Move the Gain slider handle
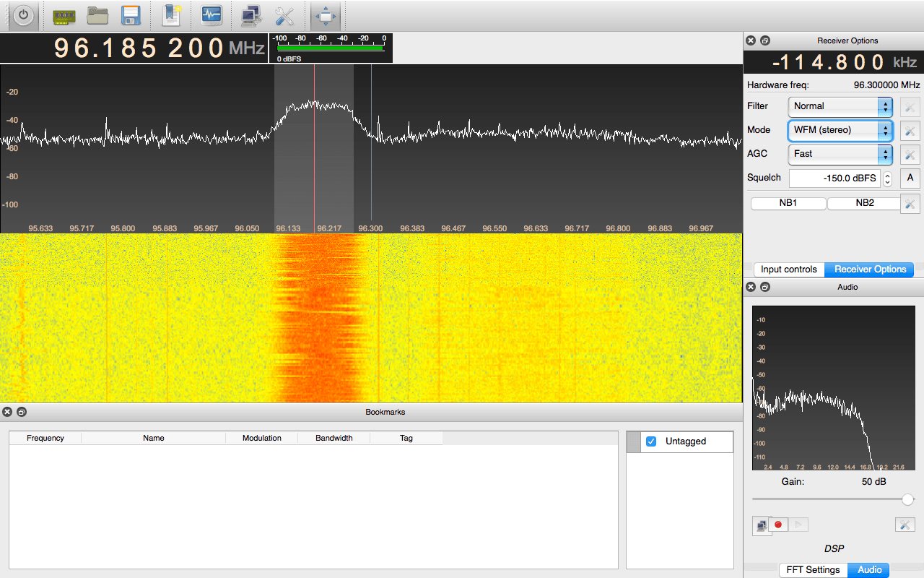Viewport: 924px width, 578px height. tap(907, 499)
